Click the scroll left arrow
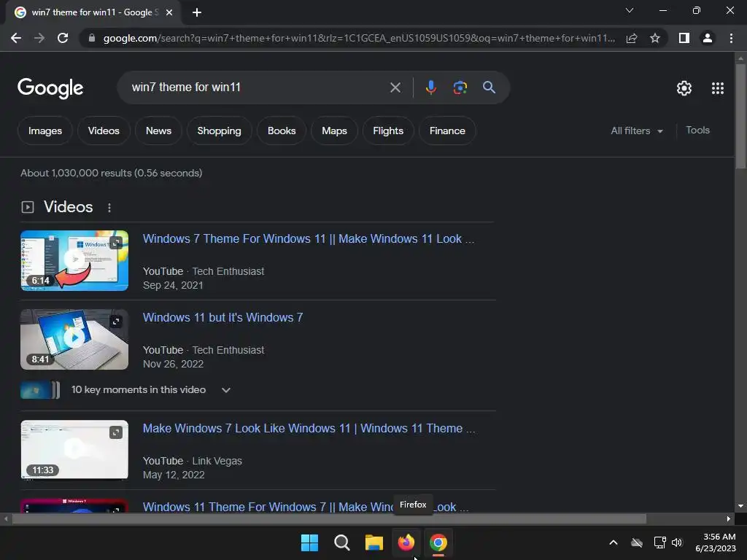 pyautogui.click(x=6, y=518)
